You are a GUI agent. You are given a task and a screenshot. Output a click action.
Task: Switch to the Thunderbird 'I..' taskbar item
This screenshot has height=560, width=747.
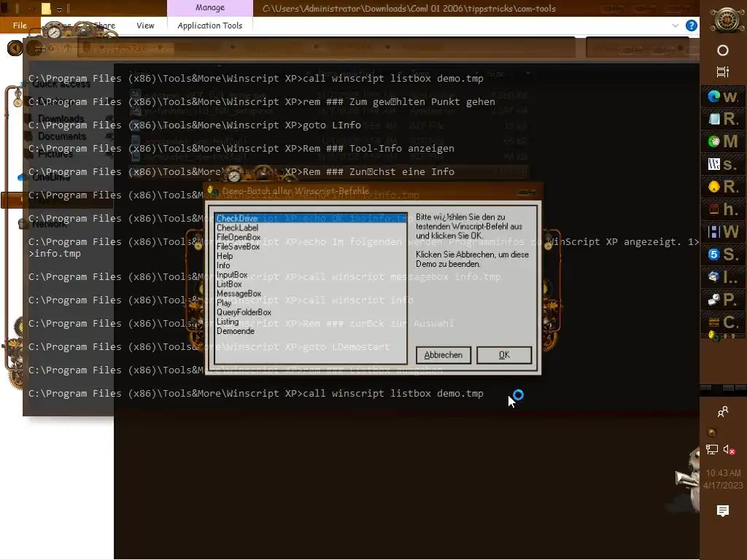coord(723,276)
